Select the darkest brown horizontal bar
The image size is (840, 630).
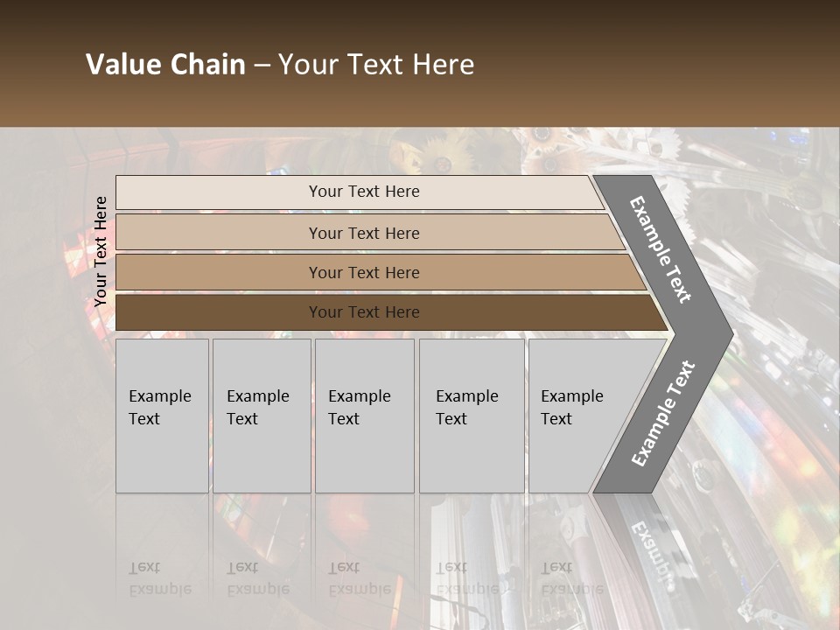[364, 312]
